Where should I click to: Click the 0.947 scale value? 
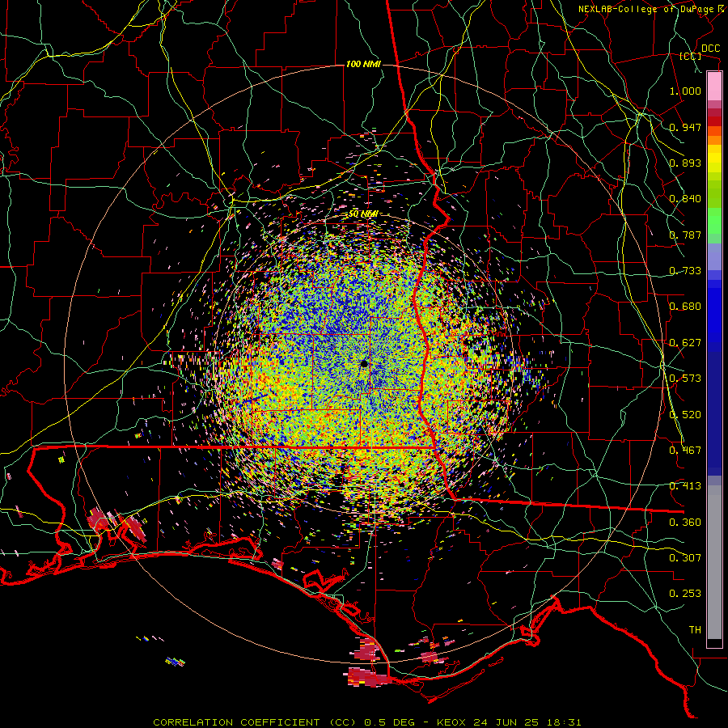685,127
